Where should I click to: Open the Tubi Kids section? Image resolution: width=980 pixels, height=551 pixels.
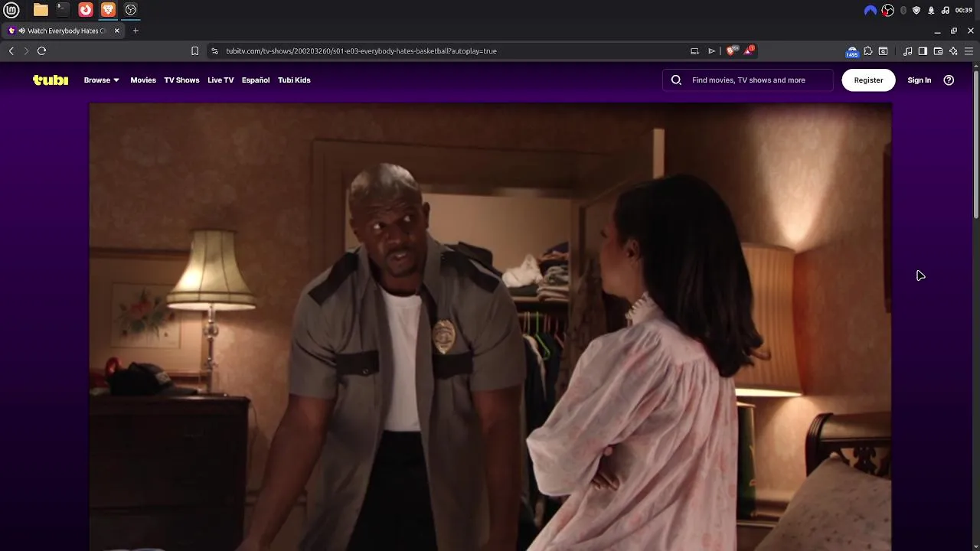[294, 80]
